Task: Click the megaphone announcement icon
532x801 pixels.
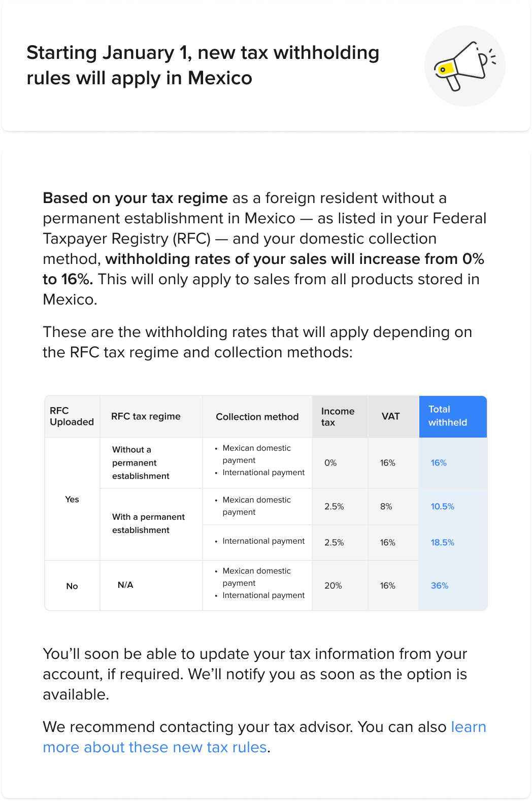Action: click(x=464, y=66)
